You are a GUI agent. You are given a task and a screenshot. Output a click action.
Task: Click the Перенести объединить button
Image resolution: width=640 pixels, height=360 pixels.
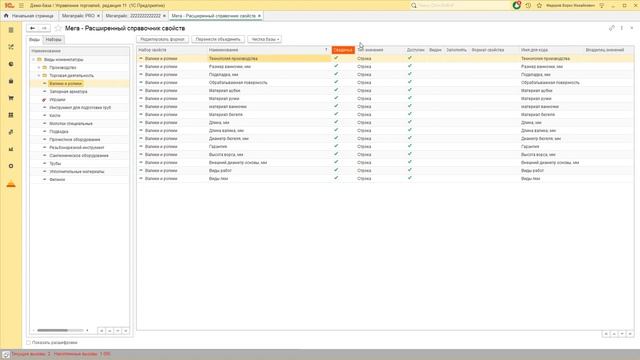(218, 39)
